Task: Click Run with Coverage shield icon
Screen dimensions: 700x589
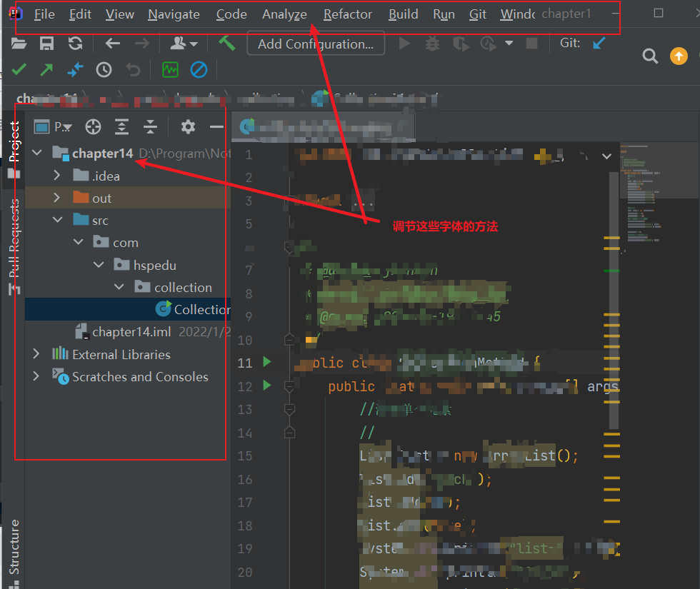Action: pos(460,44)
